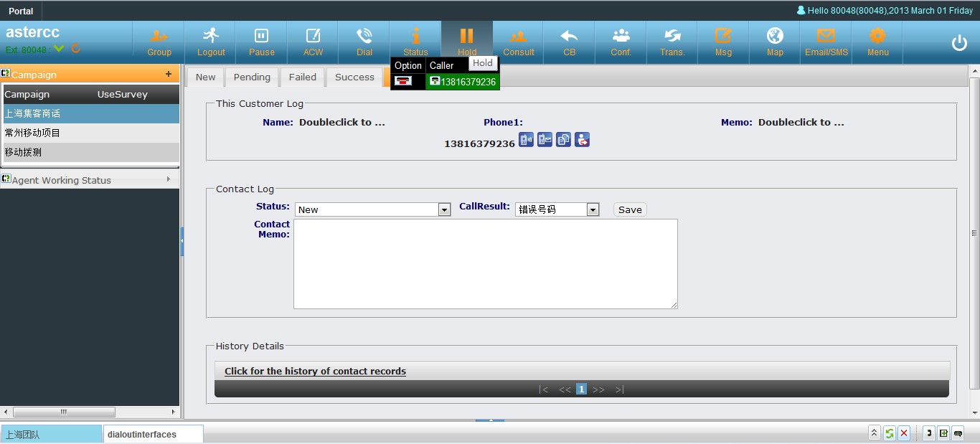Click the orange refresh icon beside extension

[75, 49]
